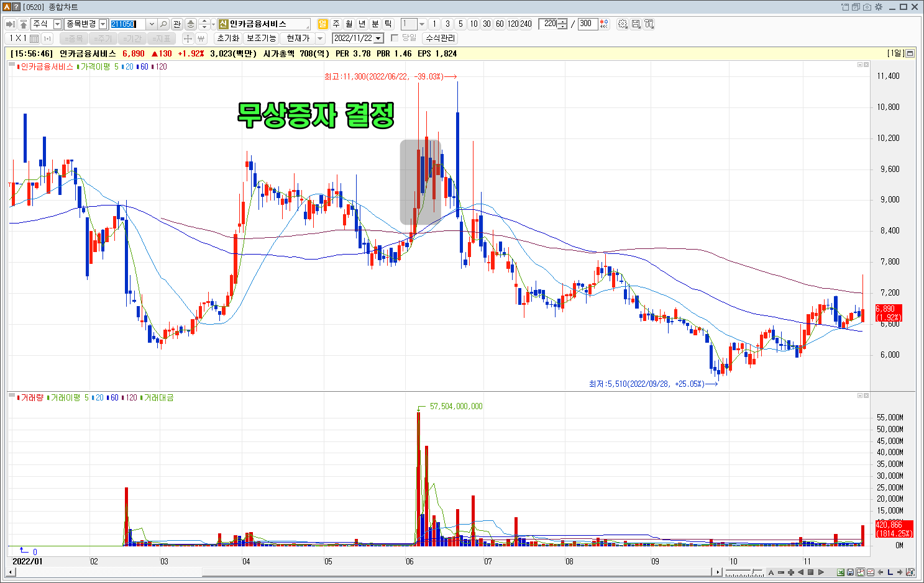
Task: Adjust the 220 candle count spinner
Action: point(562,24)
